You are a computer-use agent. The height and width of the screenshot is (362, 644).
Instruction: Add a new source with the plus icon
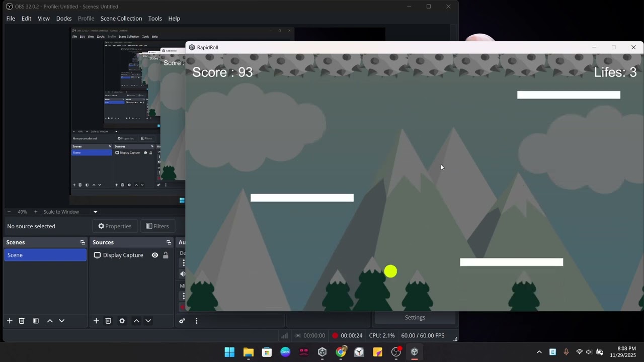(x=96, y=321)
